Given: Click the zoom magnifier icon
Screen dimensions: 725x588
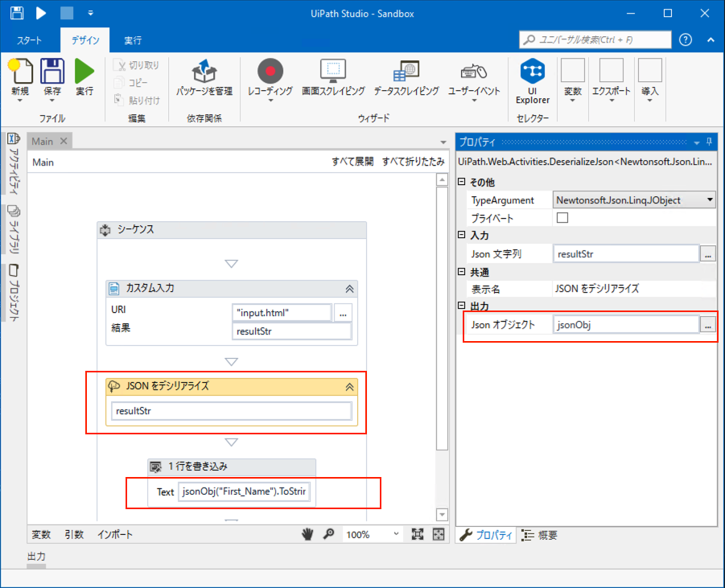Looking at the screenshot, I should pyautogui.click(x=329, y=534).
